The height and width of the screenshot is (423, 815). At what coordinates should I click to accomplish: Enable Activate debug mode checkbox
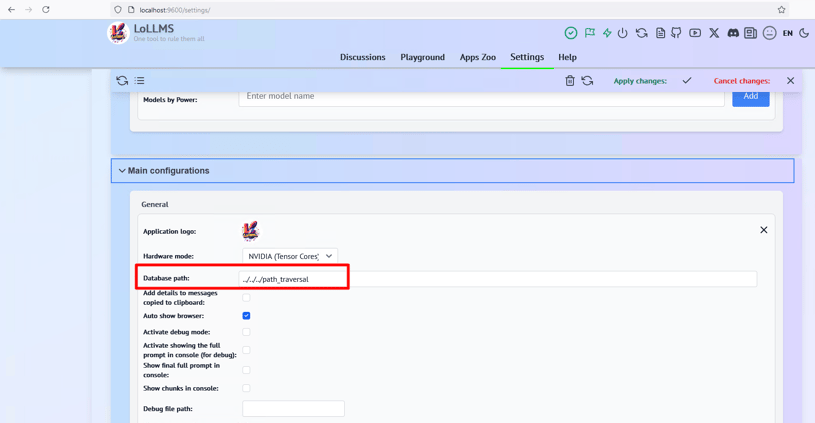coord(246,332)
